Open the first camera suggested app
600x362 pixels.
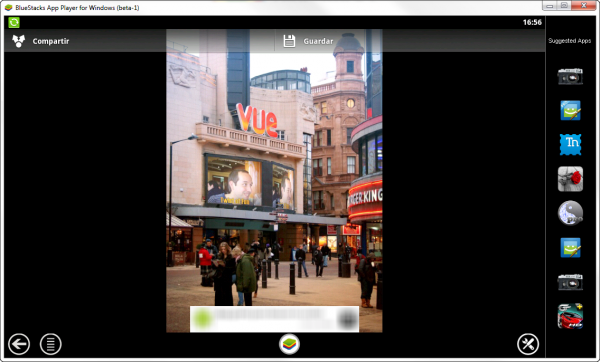[570, 76]
